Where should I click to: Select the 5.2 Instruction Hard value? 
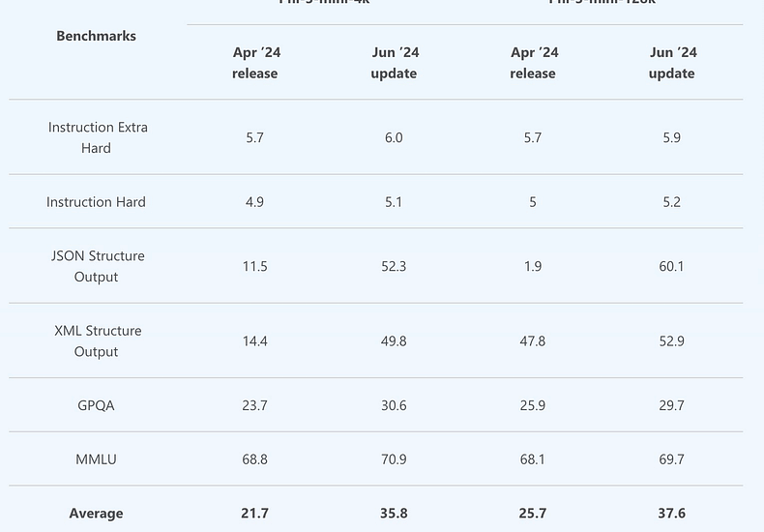pyautogui.click(x=671, y=202)
